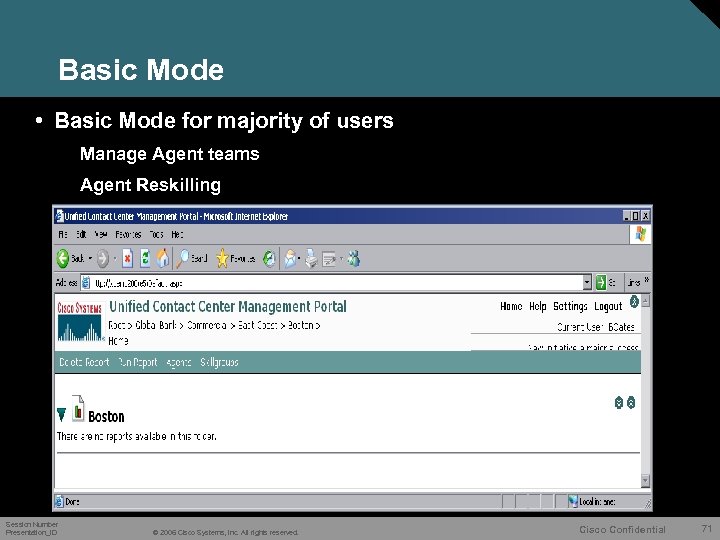Click the Home house icon in toolbar
The width and height of the screenshot is (720, 540).
click(163, 258)
